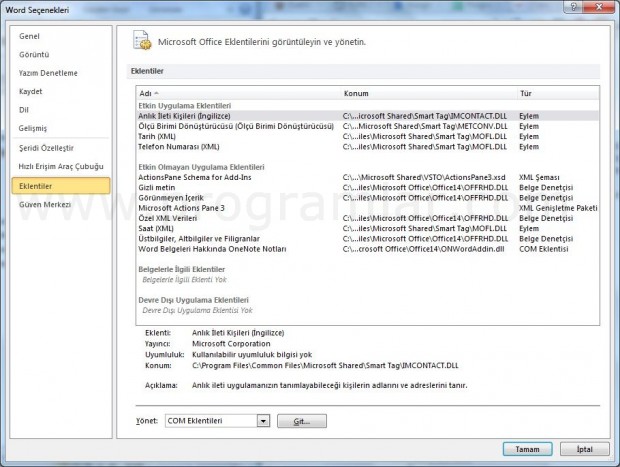Sort list by the Tür column header
620x467 pixels.
tap(558, 93)
